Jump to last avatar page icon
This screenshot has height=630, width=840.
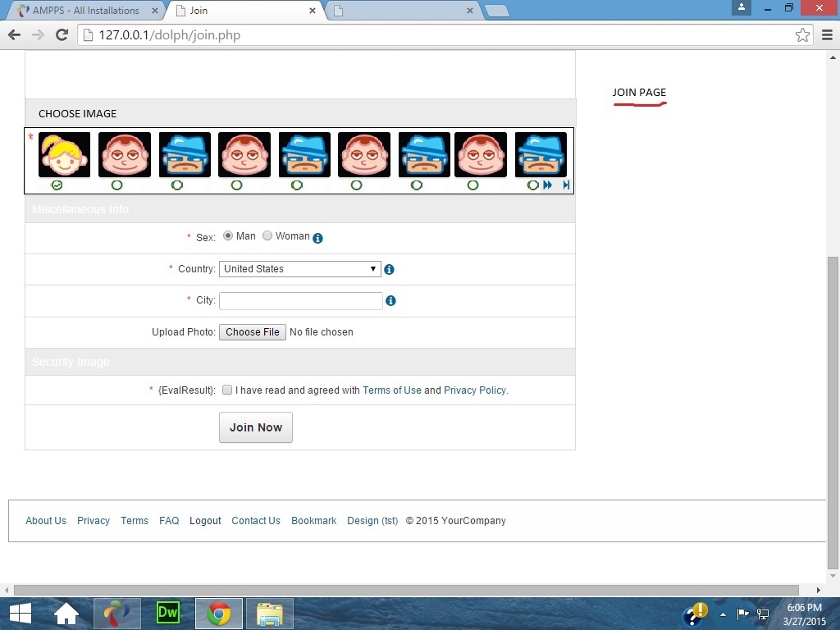coord(566,185)
